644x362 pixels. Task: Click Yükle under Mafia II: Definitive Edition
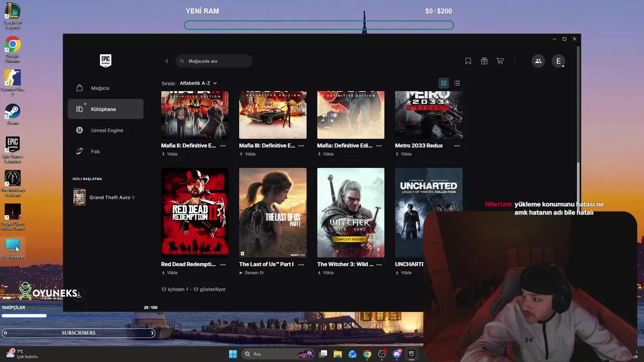pos(170,154)
